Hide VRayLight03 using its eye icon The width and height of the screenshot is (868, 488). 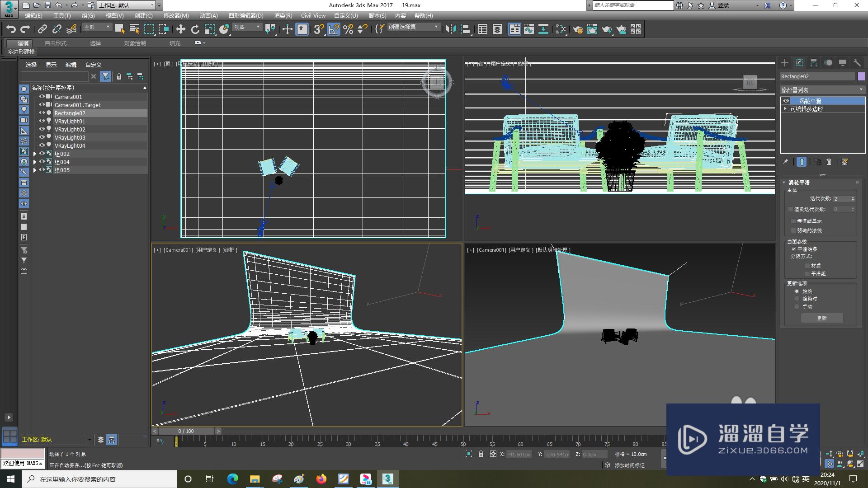coord(42,137)
